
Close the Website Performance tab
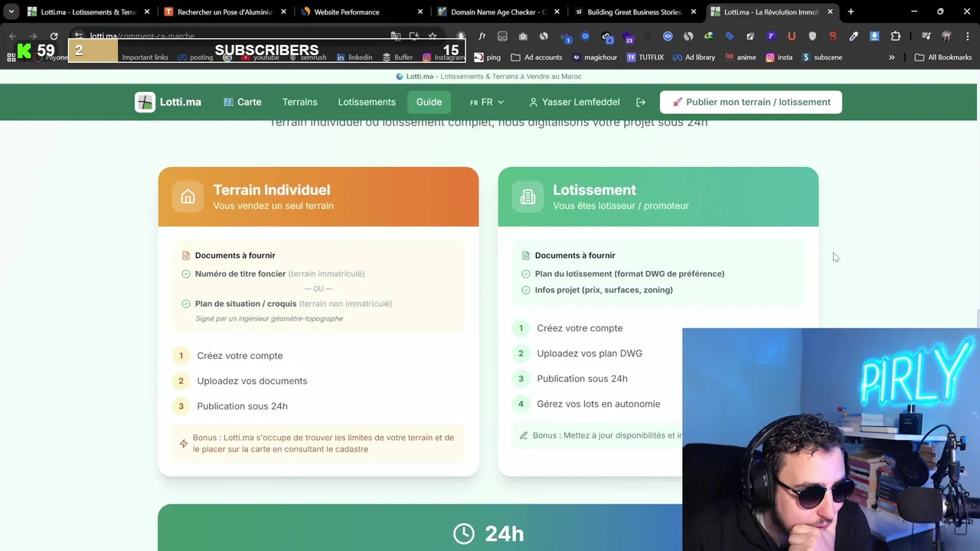[420, 11]
